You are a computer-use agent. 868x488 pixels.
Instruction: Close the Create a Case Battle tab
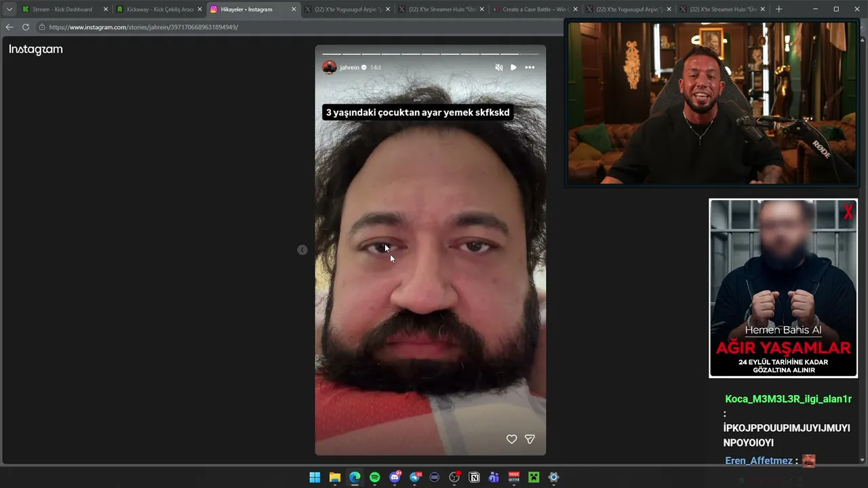click(575, 9)
